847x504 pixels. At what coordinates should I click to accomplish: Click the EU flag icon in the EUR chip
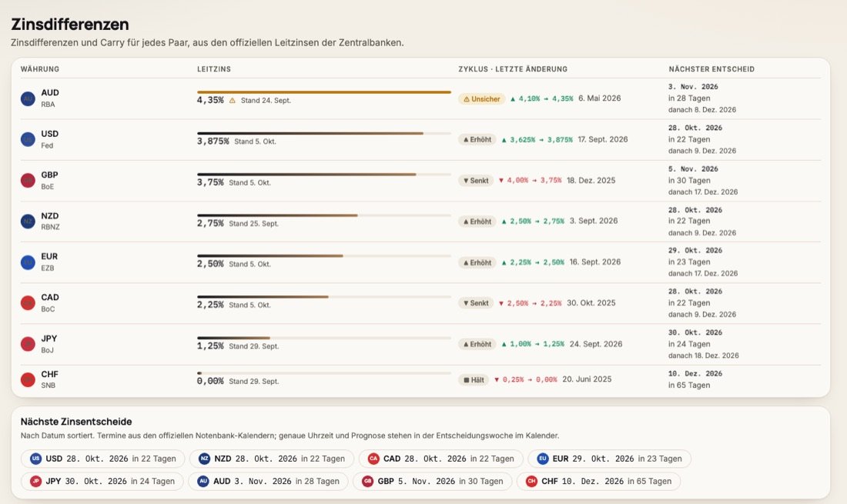542,459
